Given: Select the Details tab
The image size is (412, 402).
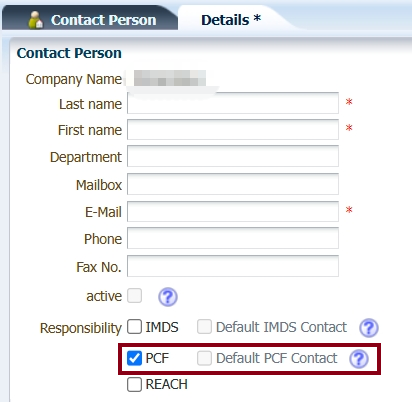Looking at the screenshot, I should [x=231, y=20].
